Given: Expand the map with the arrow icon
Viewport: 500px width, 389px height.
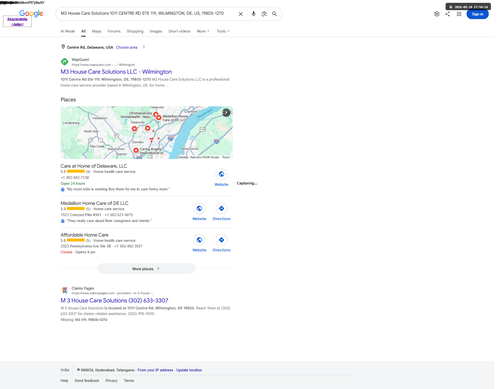Looking at the screenshot, I should pos(226,113).
